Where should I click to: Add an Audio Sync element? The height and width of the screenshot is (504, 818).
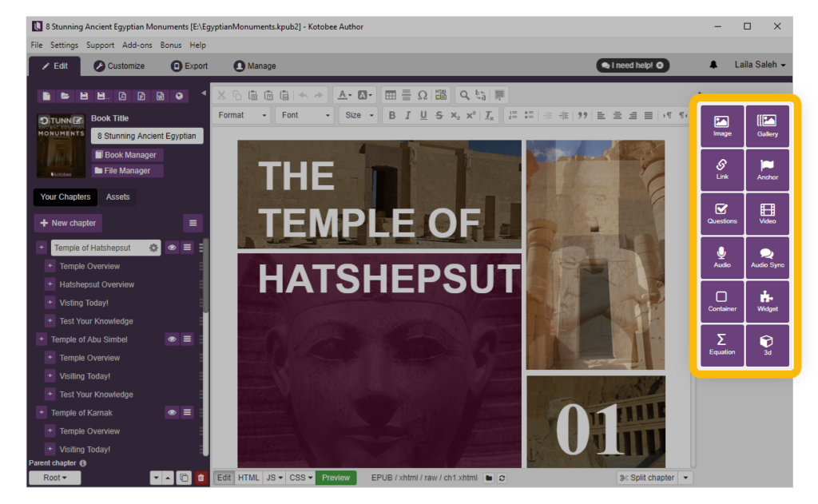click(x=767, y=257)
